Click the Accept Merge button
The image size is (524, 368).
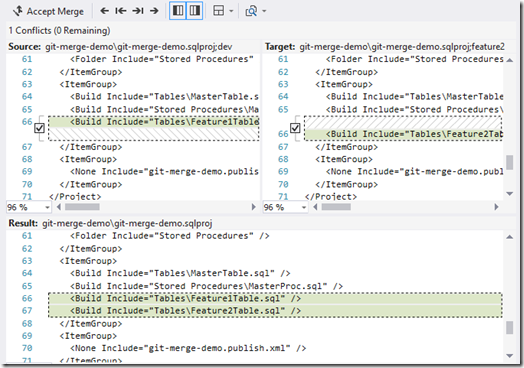pos(48,11)
